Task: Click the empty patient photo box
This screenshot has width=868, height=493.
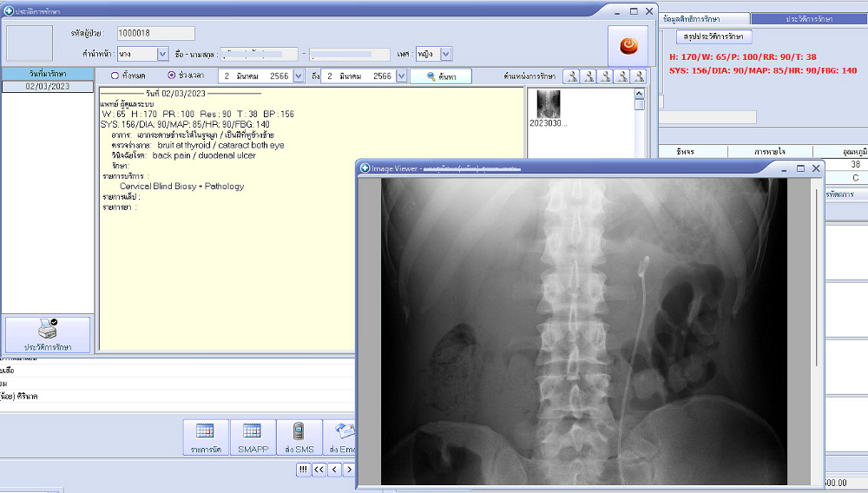Action: (30, 43)
